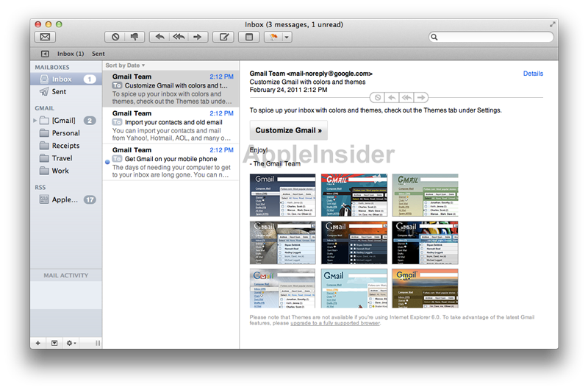Toggle the flag on selected message
The image size is (588, 390).
[x=273, y=37]
